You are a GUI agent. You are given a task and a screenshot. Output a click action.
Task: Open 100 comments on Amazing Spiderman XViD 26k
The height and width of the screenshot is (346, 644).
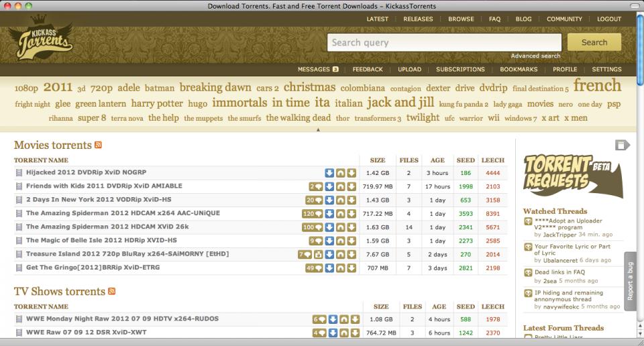pyautogui.click(x=313, y=227)
